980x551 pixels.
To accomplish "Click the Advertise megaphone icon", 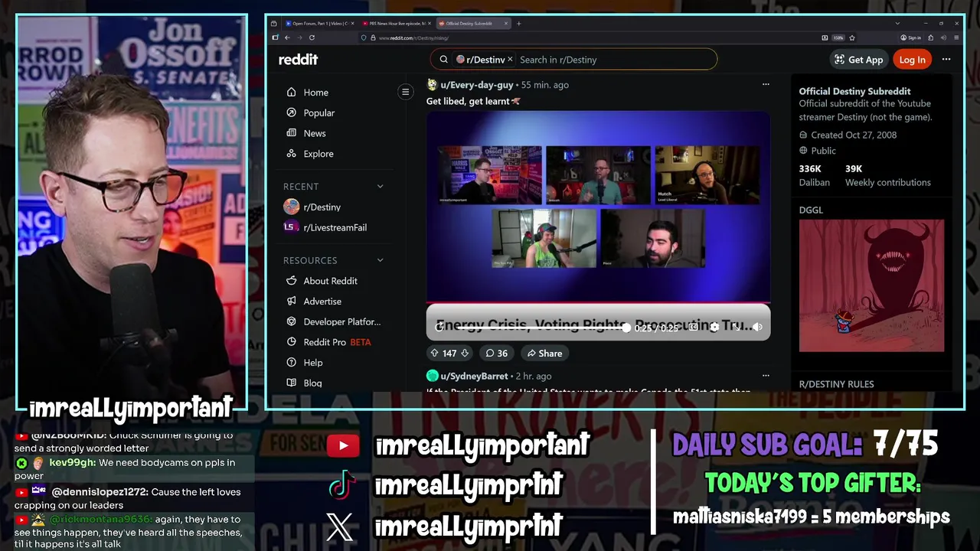I will click(x=291, y=302).
